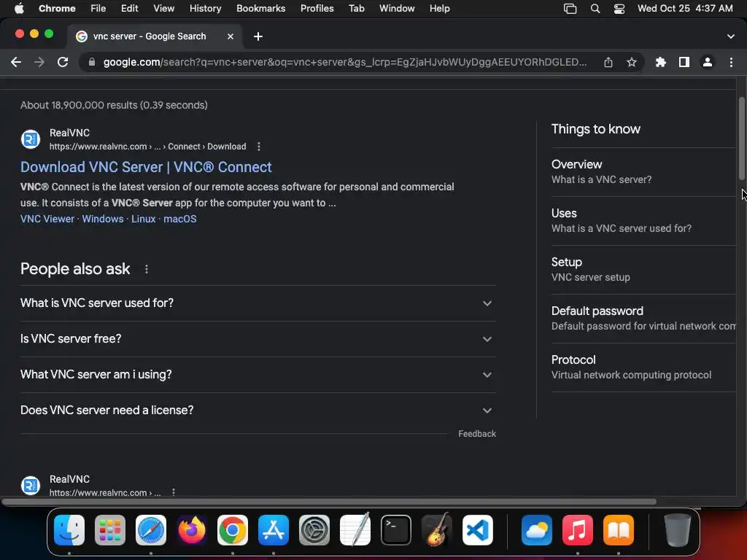The width and height of the screenshot is (747, 560).
Task: Open TextEdit from the Dock
Action: 355,529
